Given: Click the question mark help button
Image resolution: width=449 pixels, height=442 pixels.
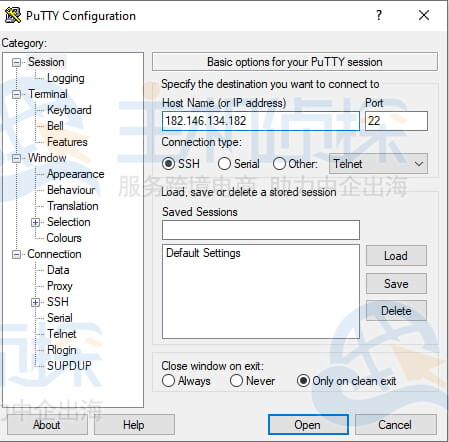Looking at the screenshot, I should click(x=379, y=15).
